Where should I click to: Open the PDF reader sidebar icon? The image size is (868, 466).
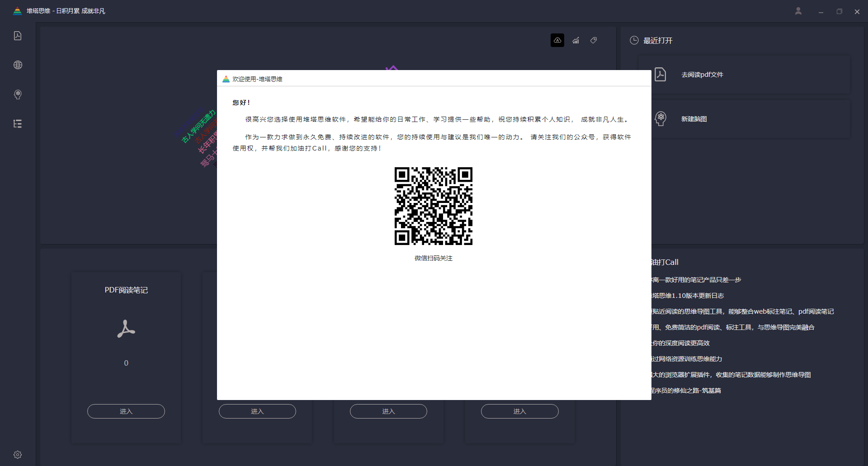(18, 36)
